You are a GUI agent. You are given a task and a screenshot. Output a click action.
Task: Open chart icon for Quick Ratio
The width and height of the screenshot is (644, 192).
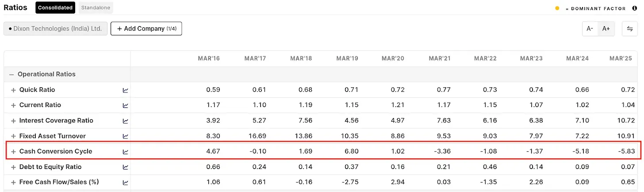(x=126, y=90)
